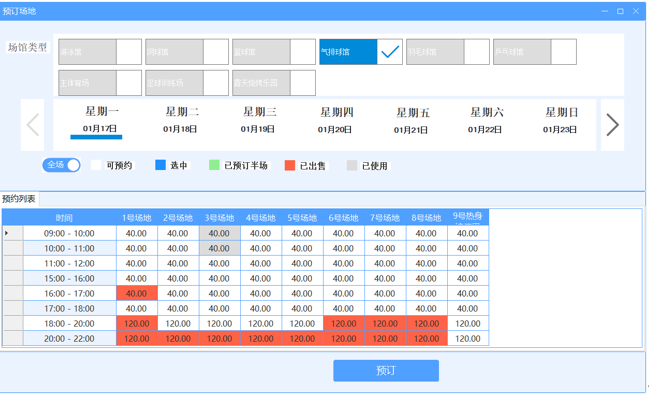Check the 主体育场 venue type
This screenshot has height=396, width=649.
pyautogui.click(x=129, y=83)
